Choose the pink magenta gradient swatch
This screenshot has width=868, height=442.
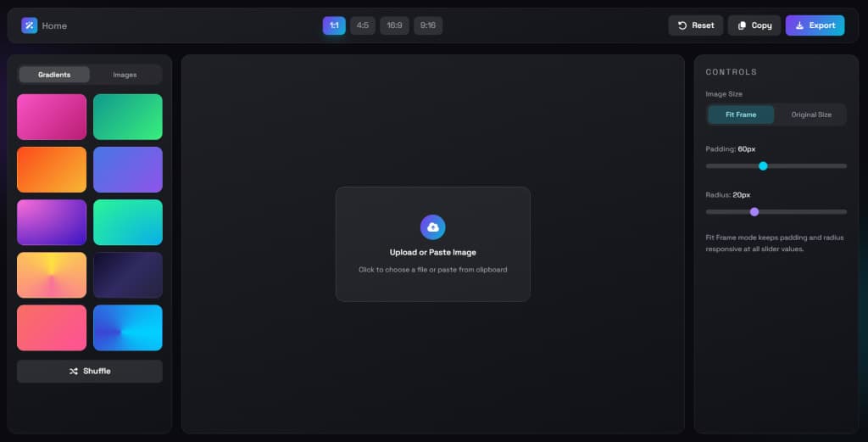52,117
